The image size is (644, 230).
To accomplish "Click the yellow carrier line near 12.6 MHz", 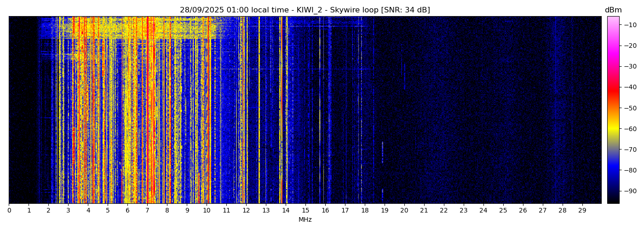I will click(259, 110).
